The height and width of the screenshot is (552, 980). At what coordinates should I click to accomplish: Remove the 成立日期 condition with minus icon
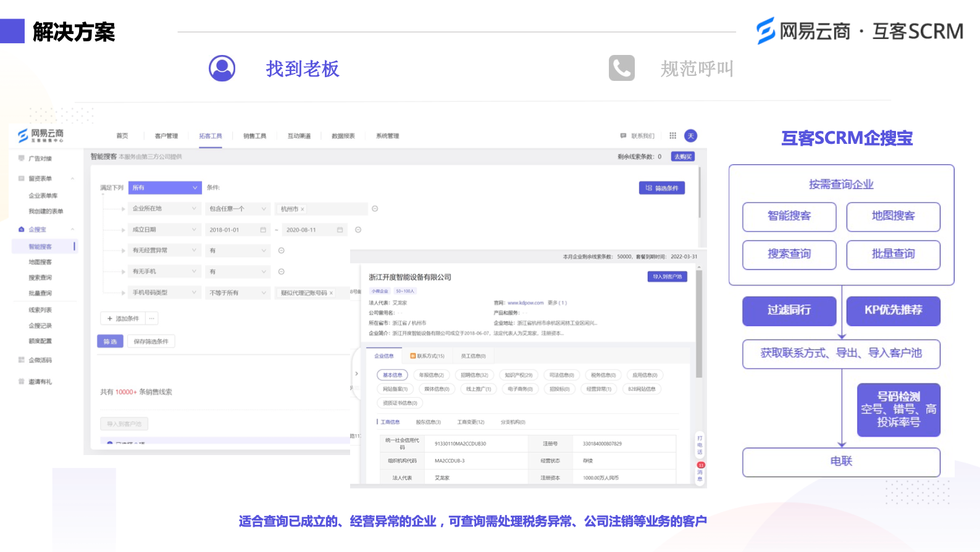click(358, 230)
